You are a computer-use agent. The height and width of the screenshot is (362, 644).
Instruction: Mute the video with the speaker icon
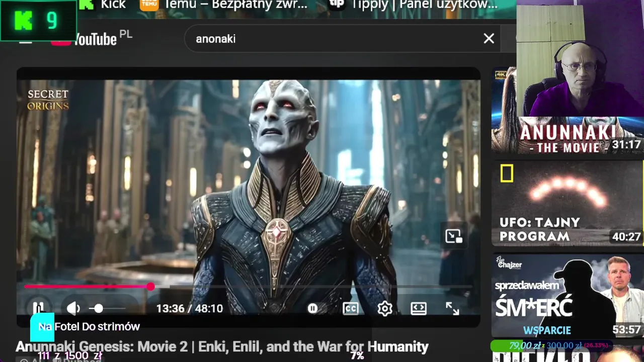[x=73, y=308]
